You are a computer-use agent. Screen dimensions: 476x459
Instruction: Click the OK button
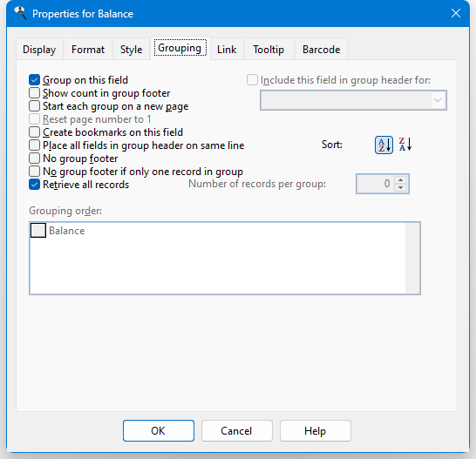pyautogui.click(x=159, y=431)
